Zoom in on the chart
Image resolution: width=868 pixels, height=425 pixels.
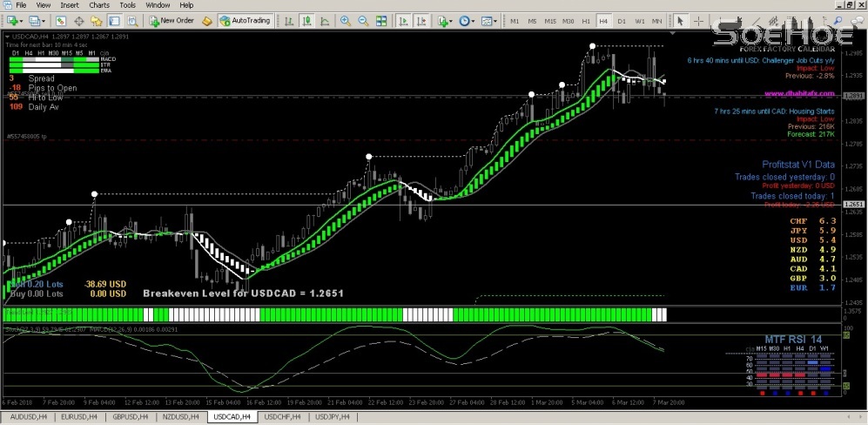point(347,20)
